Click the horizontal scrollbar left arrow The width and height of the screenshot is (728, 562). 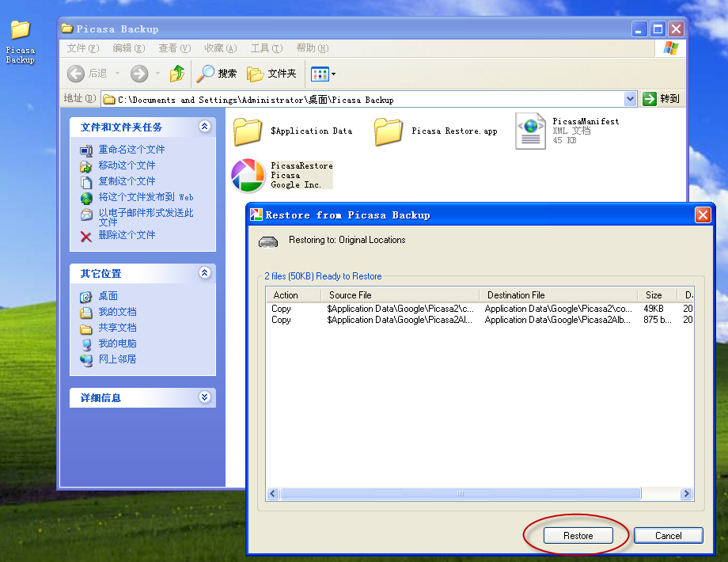pos(273,494)
